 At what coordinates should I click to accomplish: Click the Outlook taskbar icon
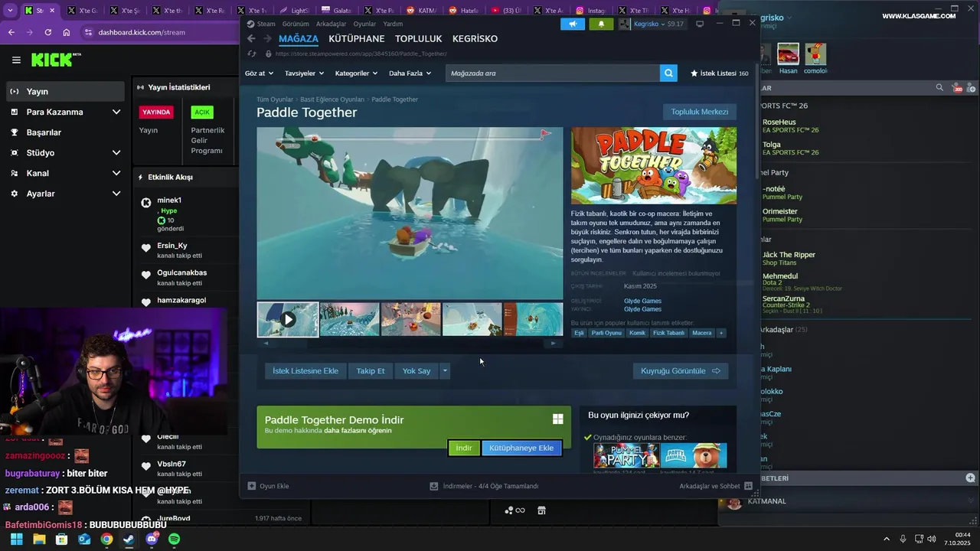tap(84, 540)
